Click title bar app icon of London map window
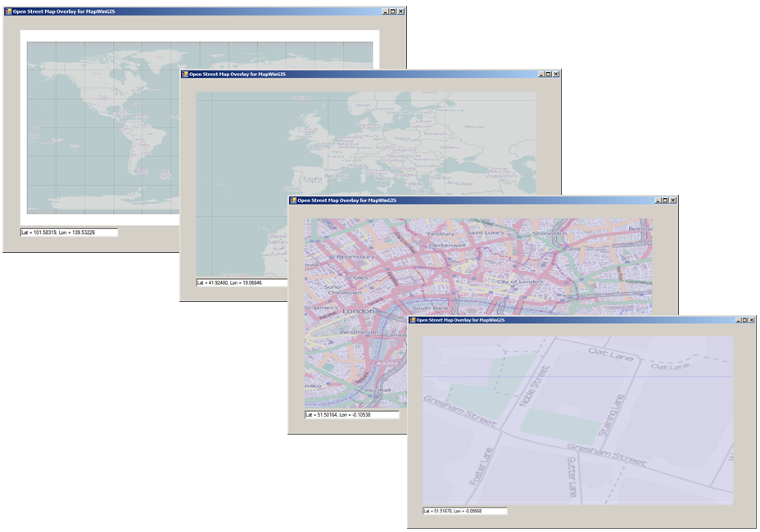760x532 pixels. [x=292, y=200]
